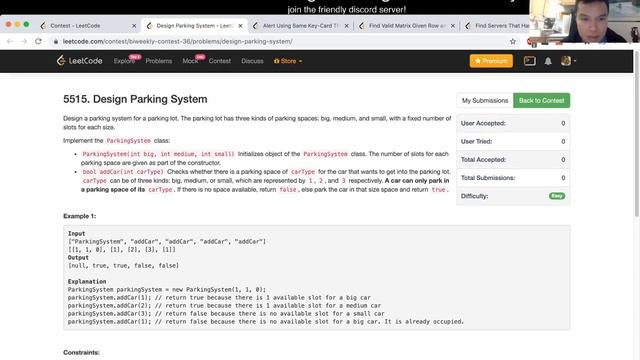Viewport: 640px width, 360px height.
Task: Click the Total Submissions row
Action: (513, 178)
